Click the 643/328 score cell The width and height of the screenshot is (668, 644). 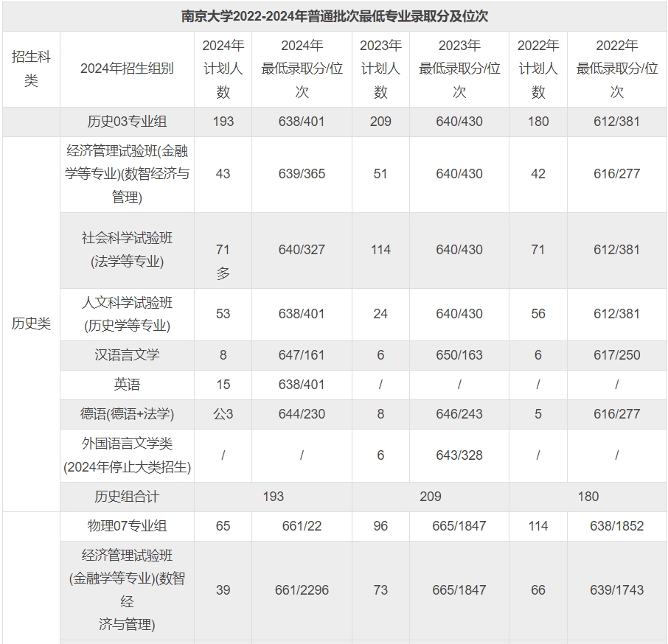459,455
